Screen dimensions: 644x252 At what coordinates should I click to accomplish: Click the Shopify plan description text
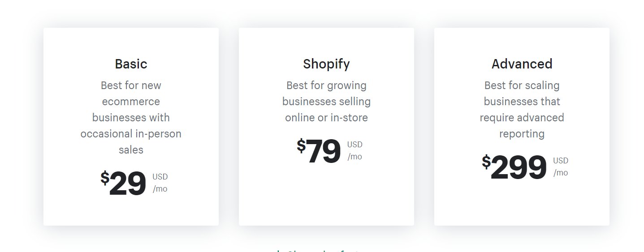coord(326,102)
